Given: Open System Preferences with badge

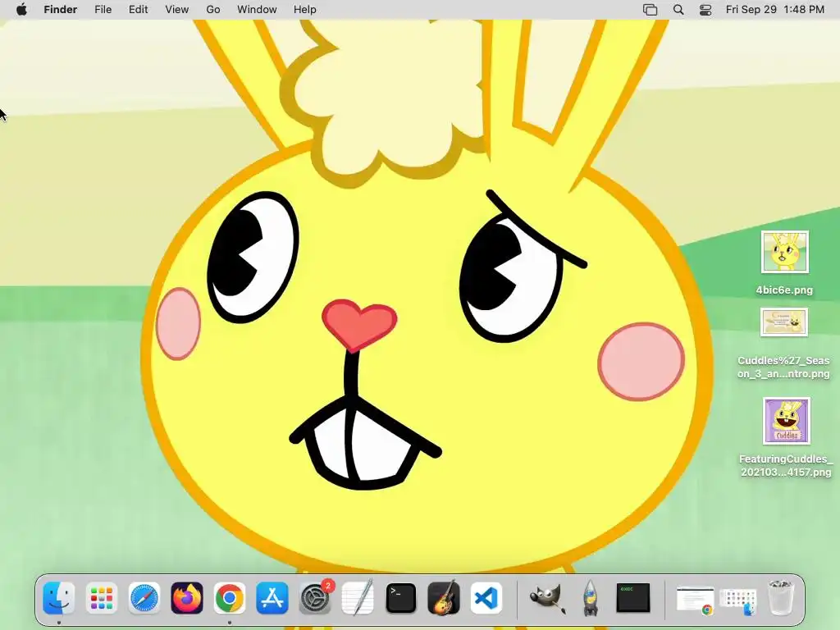Looking at the screenshot, I should (x=316, y=598).
